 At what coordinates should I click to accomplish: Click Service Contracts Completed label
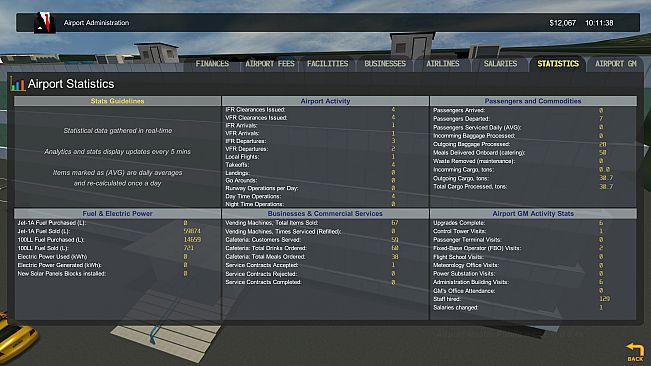[263, 282]
